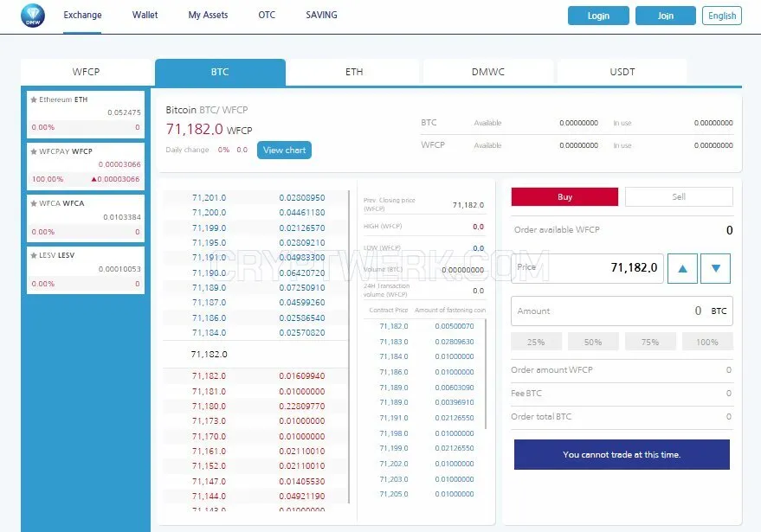
Task: Focus the Amount BTC input field
Action: coord(622,311)
